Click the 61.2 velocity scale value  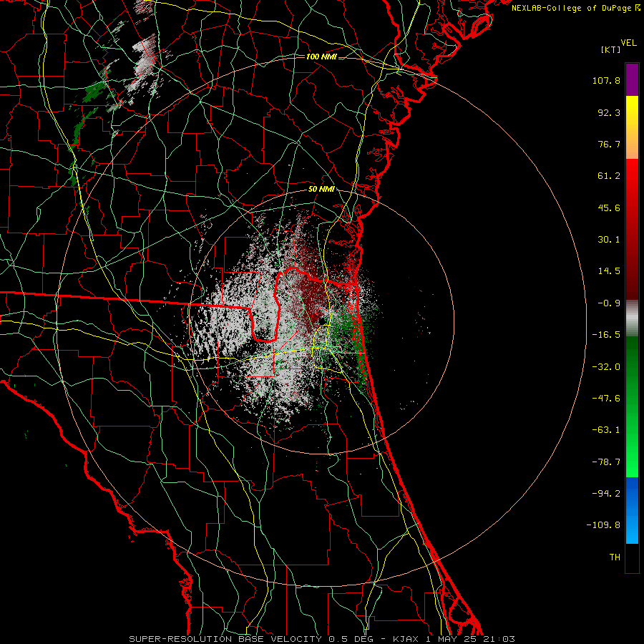click(609, 176)
